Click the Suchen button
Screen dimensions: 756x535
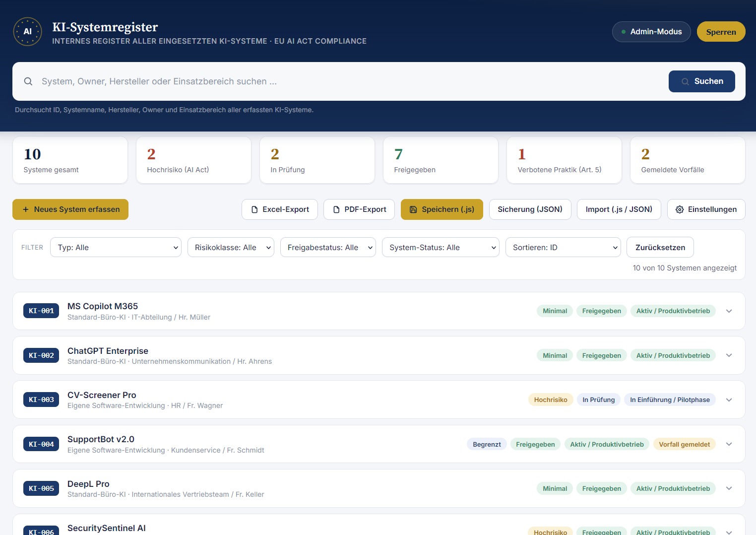[x=702, y=81]
